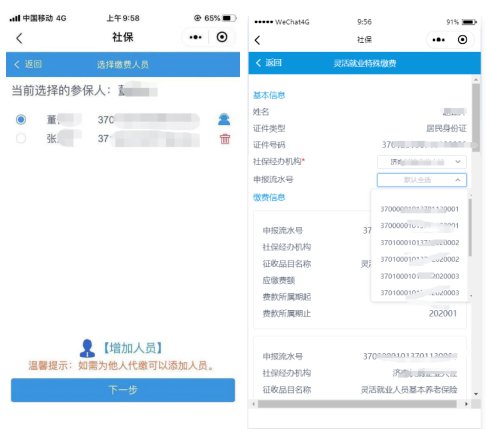The height and width of the screenshot is (436, 487).
Task: Tap the blue add-person icon near 增加人员
Action: pyautogui.click(x=87, y=348)
